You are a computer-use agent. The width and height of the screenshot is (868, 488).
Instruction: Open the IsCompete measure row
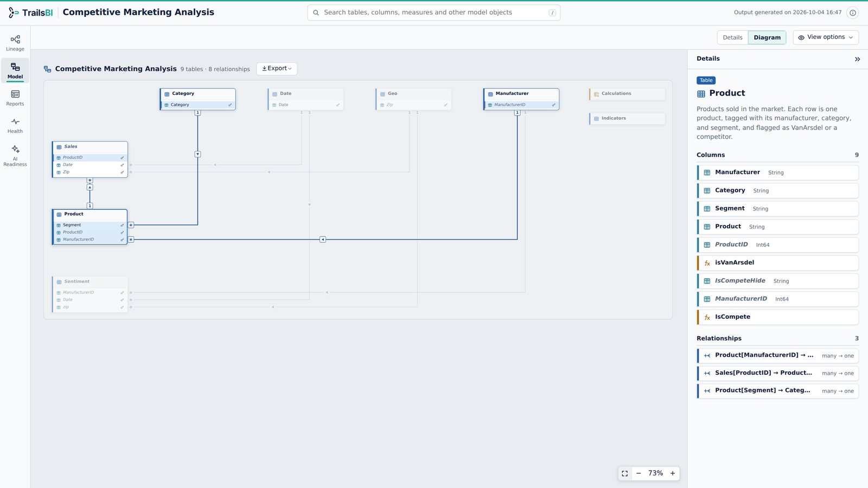[x=777, y=317]
